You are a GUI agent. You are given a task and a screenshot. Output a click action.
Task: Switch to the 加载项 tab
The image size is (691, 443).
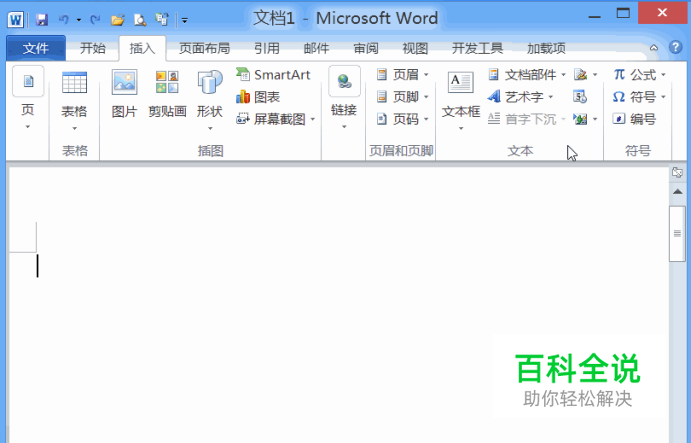546,48
